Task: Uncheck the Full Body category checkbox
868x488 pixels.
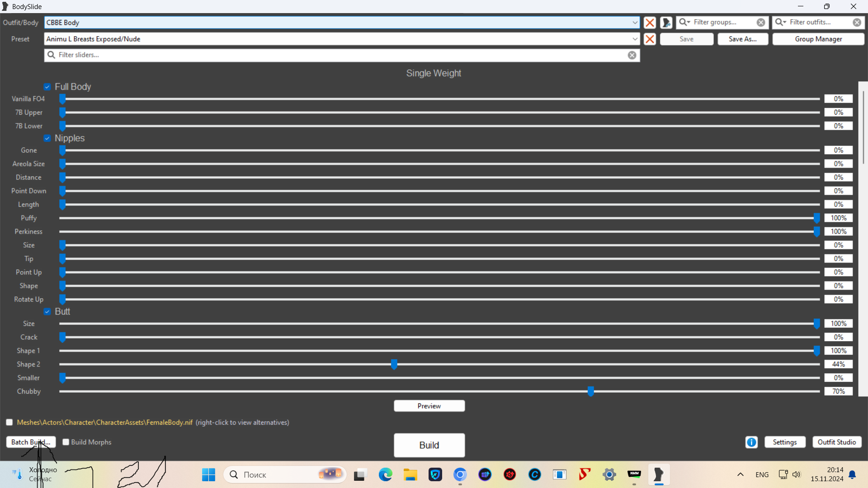Action: (47, 87)
